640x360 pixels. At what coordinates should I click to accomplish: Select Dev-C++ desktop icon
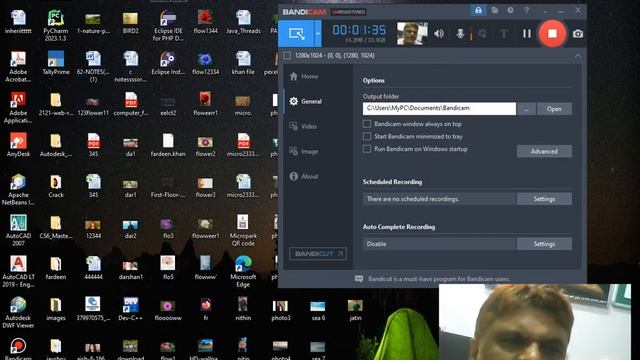131,309
